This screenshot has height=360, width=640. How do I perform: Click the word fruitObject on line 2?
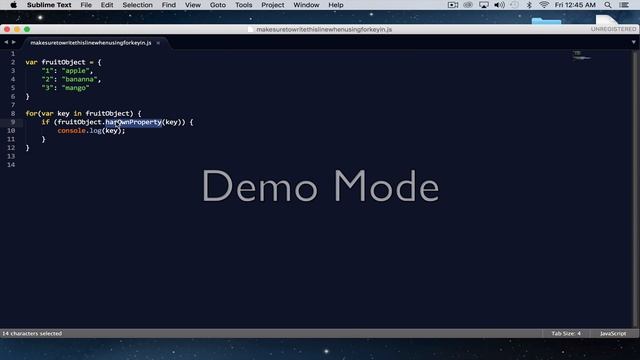pos(63,62)
